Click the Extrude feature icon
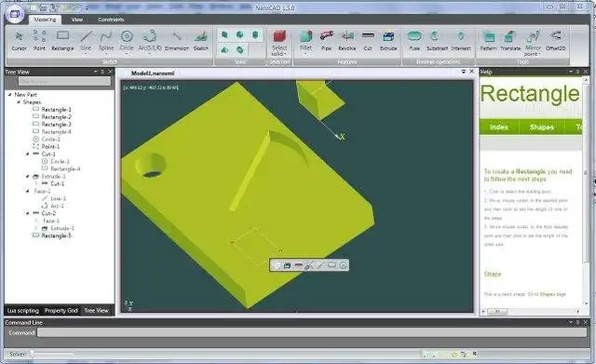 pyautogui.click(x=388, y=36)
